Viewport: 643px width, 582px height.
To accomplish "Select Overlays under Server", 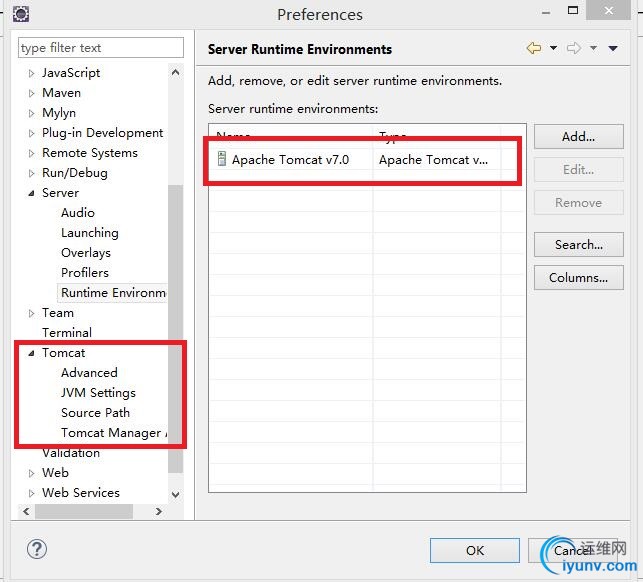I will click(x=86, y=253).
